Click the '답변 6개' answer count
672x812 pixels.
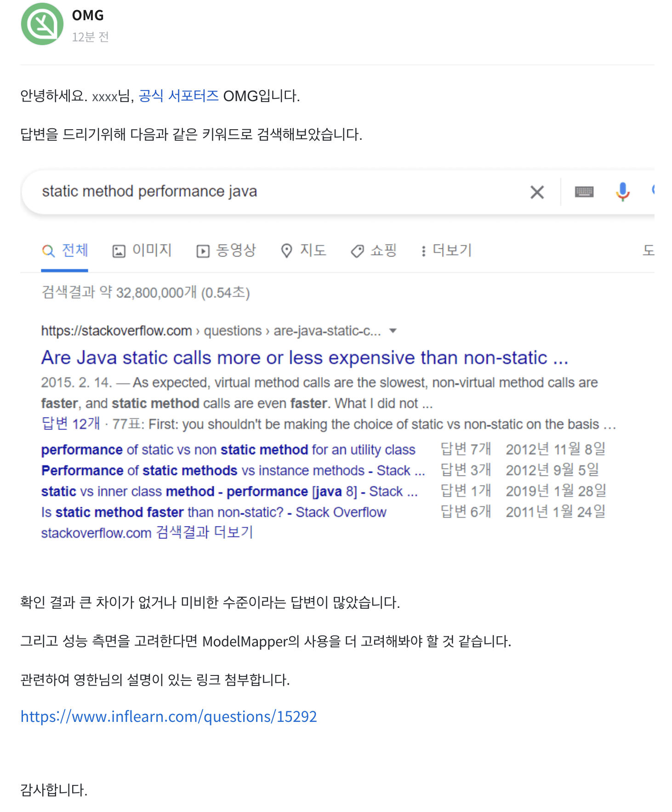tap(466, 511)
